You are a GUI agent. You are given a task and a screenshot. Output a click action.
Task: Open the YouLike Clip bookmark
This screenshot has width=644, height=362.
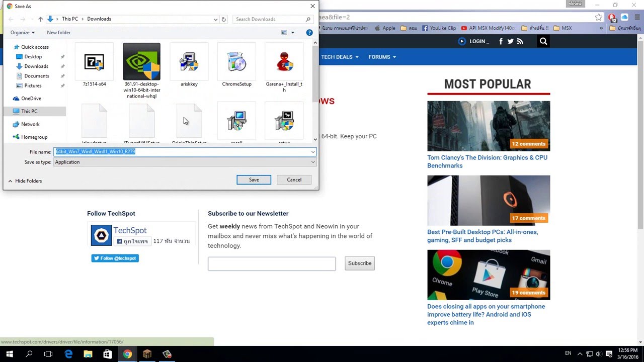coord(439,28)
